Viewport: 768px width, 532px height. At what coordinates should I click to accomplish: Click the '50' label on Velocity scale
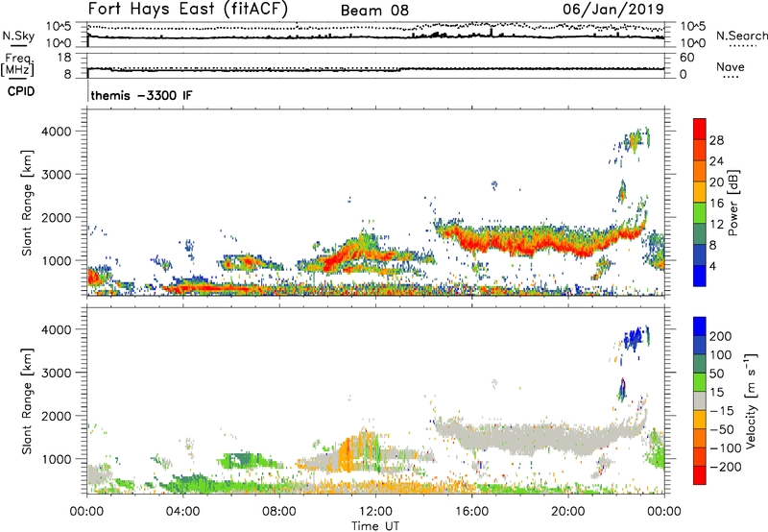(x=716, y=374)
